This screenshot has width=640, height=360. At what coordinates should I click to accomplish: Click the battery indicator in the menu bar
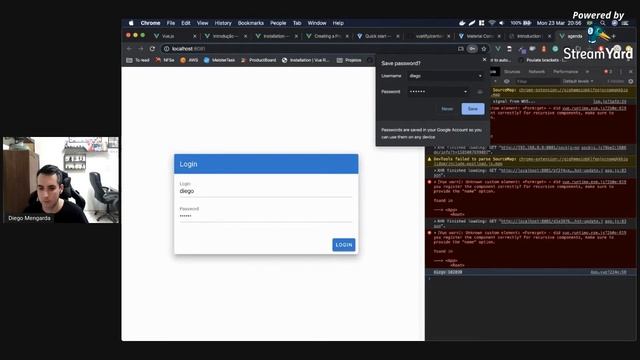(x=521, y=23)
